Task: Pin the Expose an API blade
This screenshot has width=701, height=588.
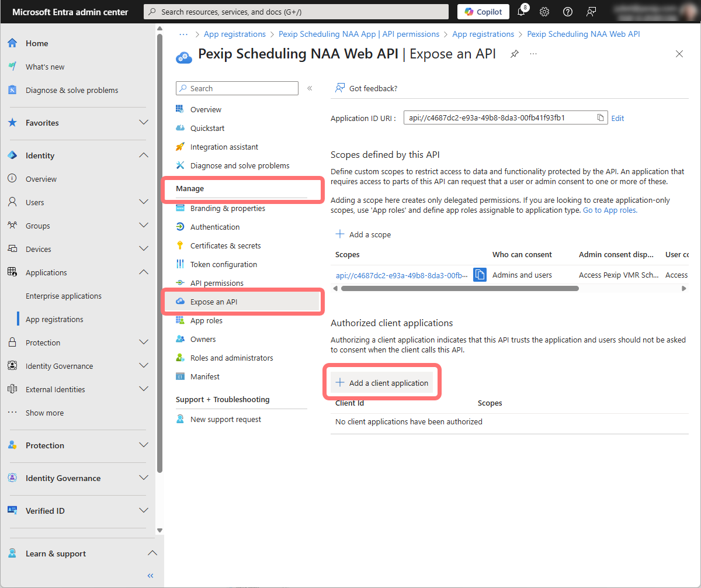Action: 514,54
